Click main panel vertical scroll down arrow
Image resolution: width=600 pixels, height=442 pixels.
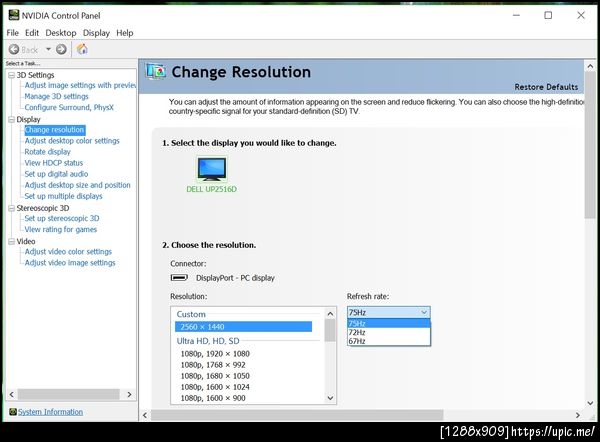click(x=590, y=403)
